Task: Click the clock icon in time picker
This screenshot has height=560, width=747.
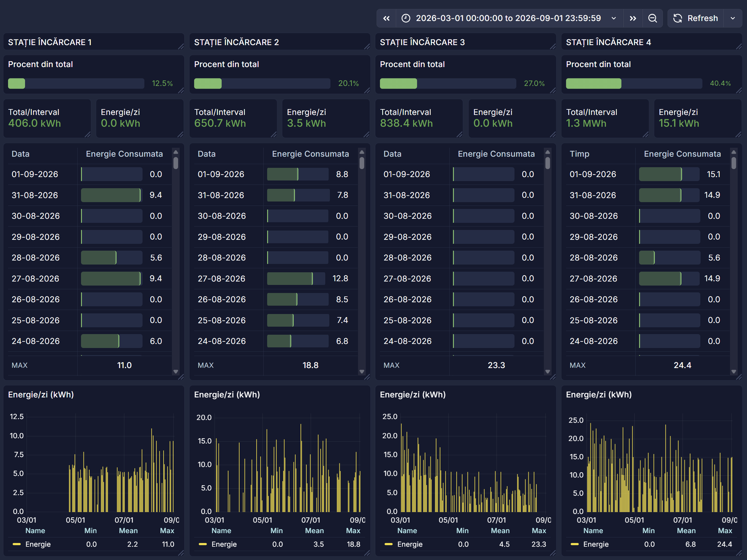Action: tap(406, 18)
